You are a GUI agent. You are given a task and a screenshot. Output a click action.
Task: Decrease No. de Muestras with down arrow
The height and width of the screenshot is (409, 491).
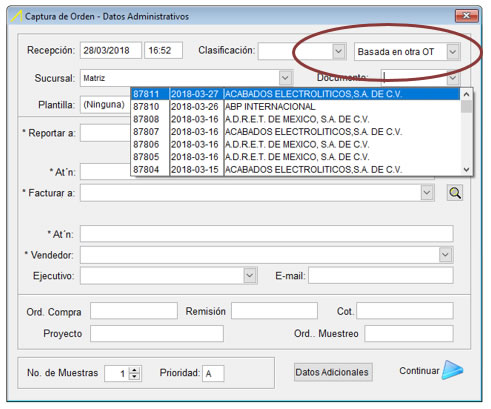[134, 376]
